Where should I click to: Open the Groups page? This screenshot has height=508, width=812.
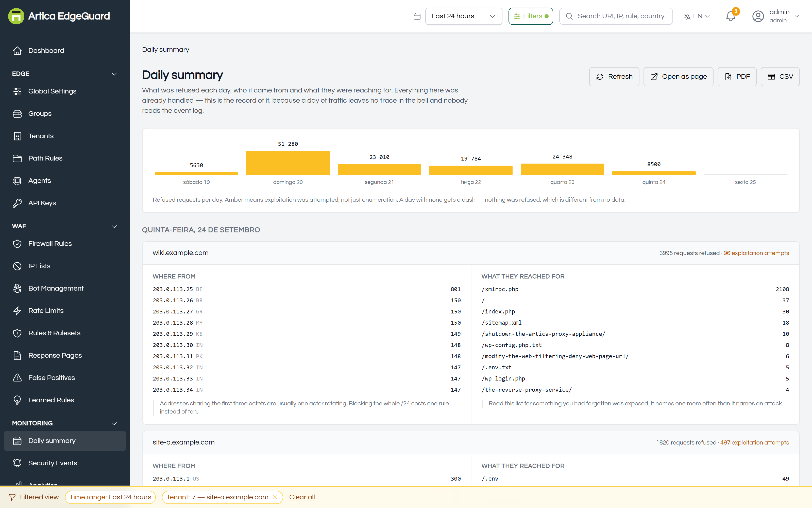coord(65,114)
